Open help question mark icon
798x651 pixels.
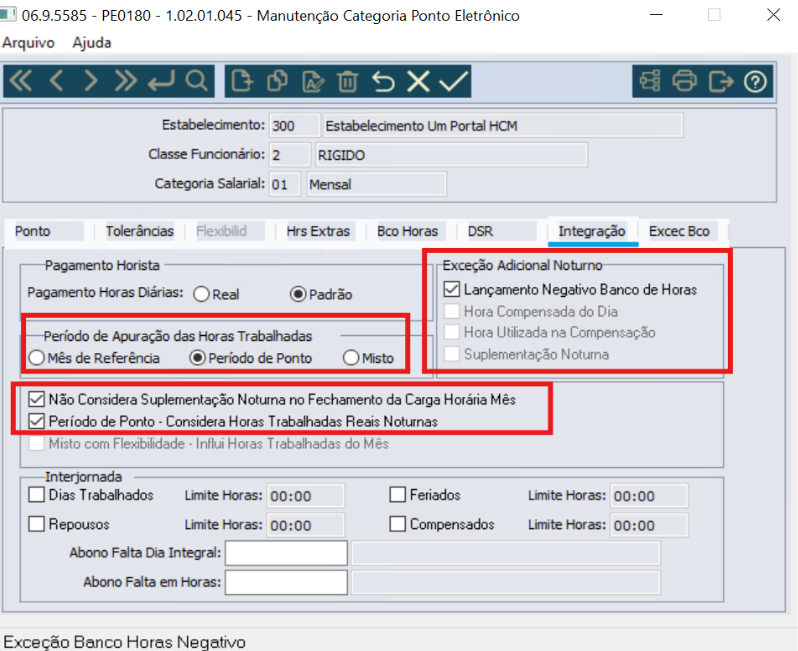755,81
